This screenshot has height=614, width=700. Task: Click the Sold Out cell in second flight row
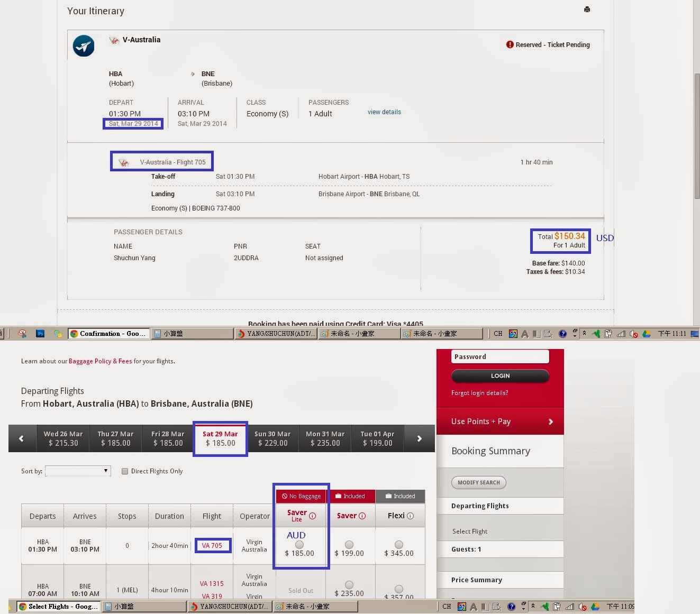pyautogui.click(x=301, y=591)
